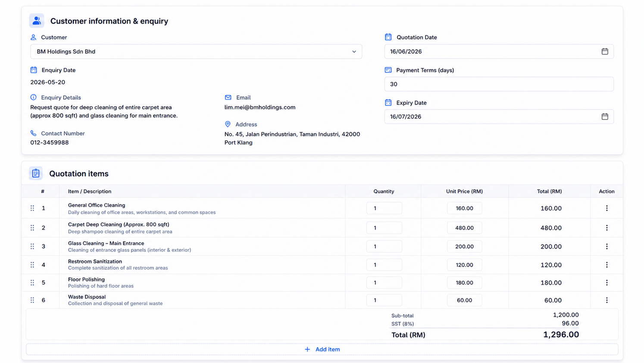Click drag handle of Carpet Deep Cleaning row
644x363 pixels.
32,228
